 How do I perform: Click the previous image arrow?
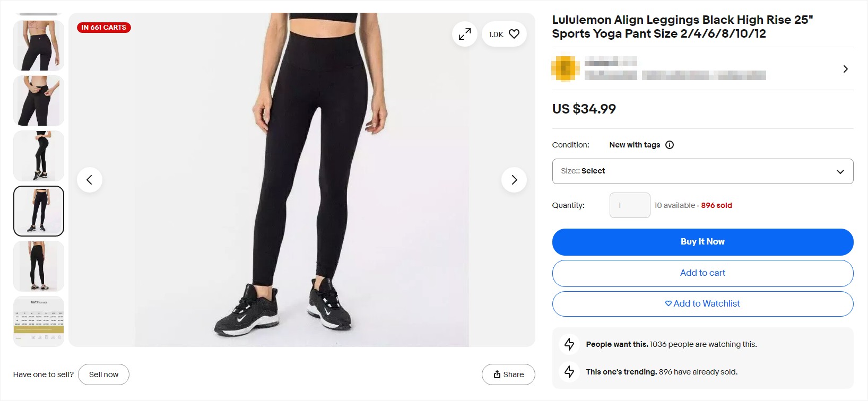[90, 179]
